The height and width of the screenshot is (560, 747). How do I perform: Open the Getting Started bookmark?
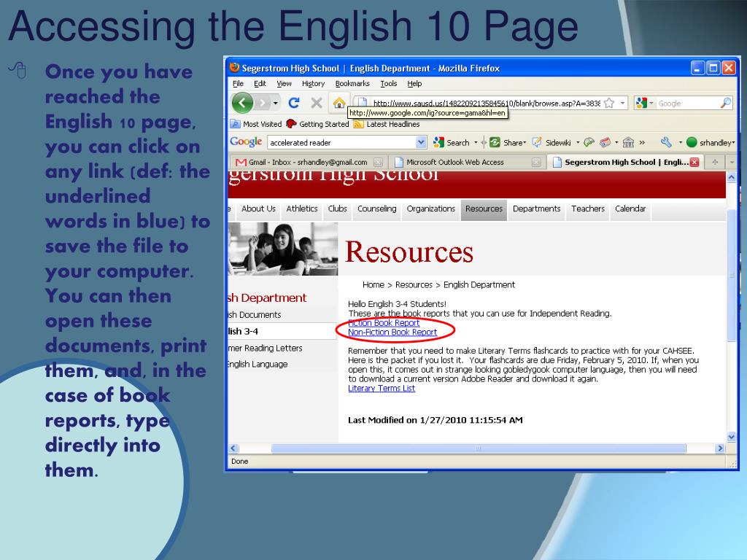(x=317, y=124)
